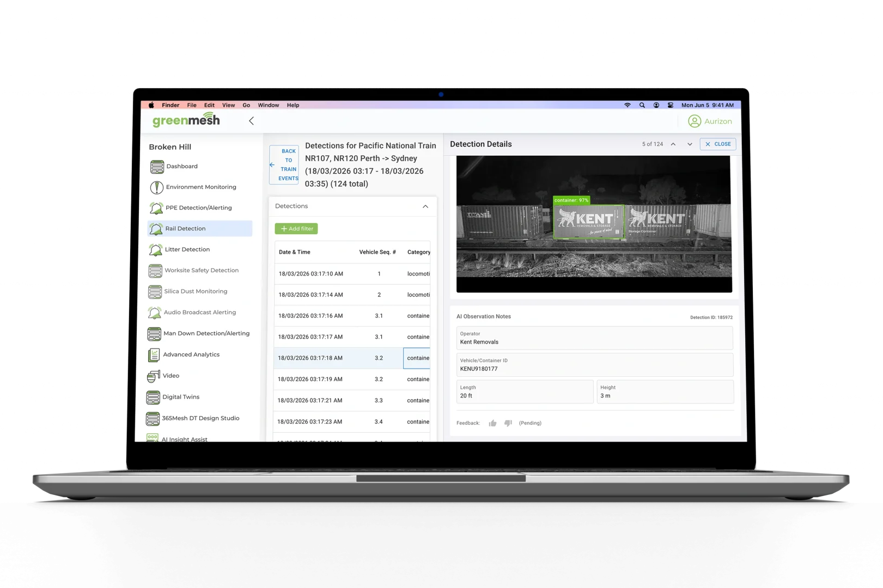Click the Audio Broadcast Alerting bell icon
This screenshot has width=883, height=588.
(x=155, y=313)
